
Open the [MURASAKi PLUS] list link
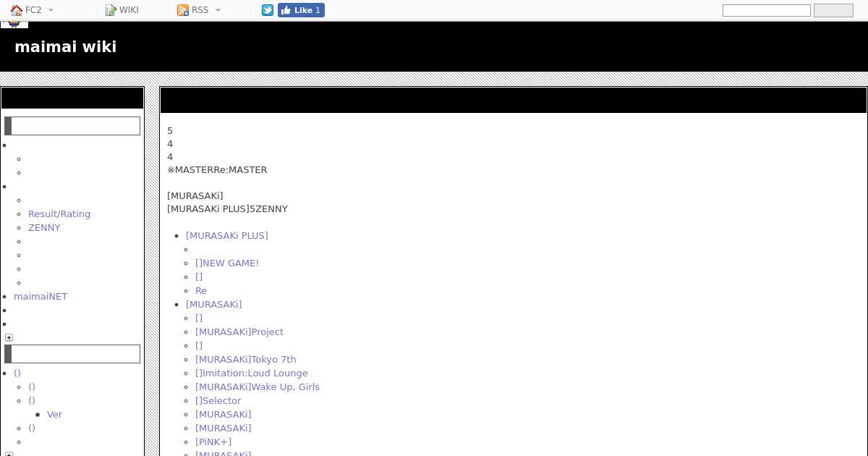pos(226,235)
